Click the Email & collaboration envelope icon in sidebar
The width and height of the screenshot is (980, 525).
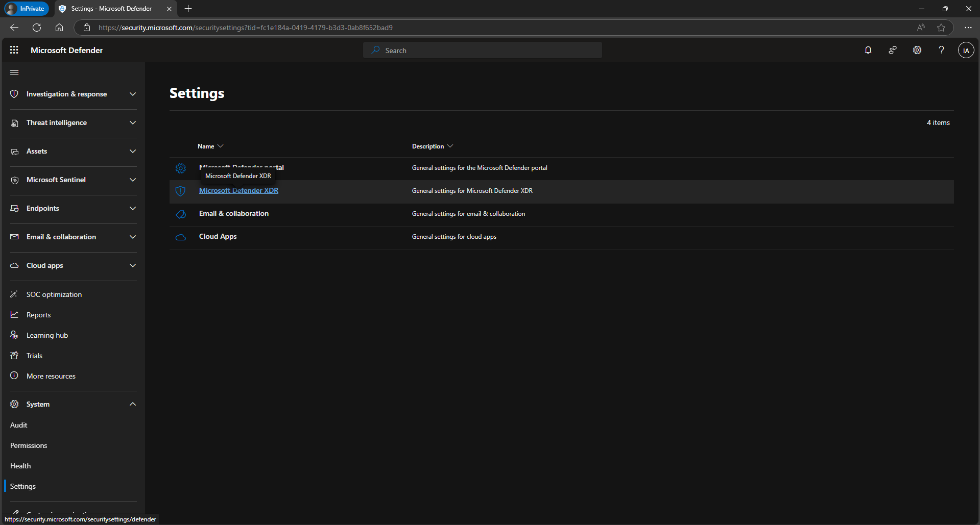coord(14,237)
